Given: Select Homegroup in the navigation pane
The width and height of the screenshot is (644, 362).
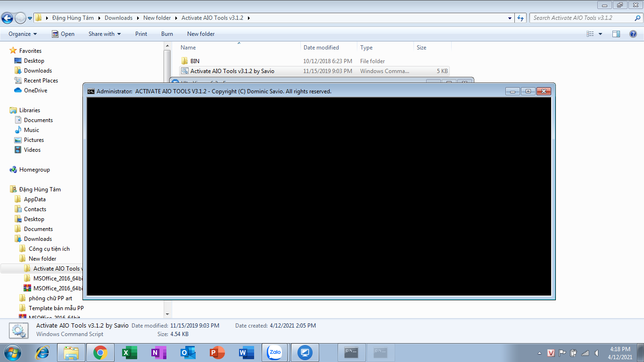Looking at the screenshot, I should coord(34,170).
